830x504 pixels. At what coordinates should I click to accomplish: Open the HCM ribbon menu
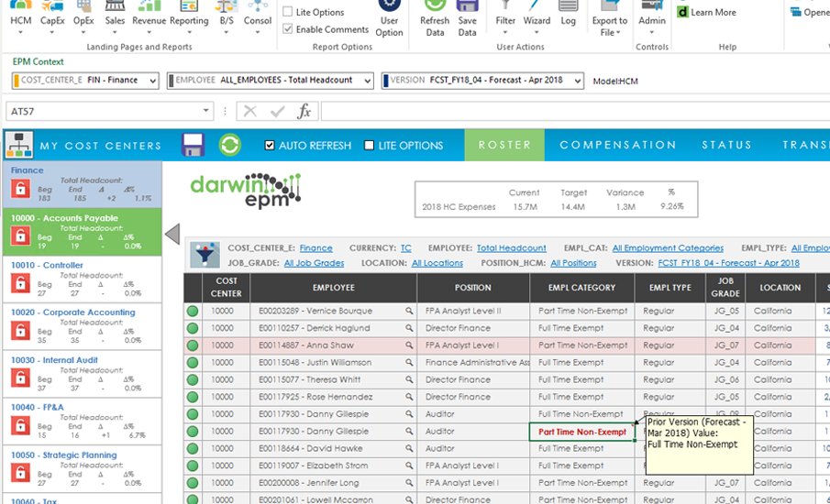(x=21, y=18)
